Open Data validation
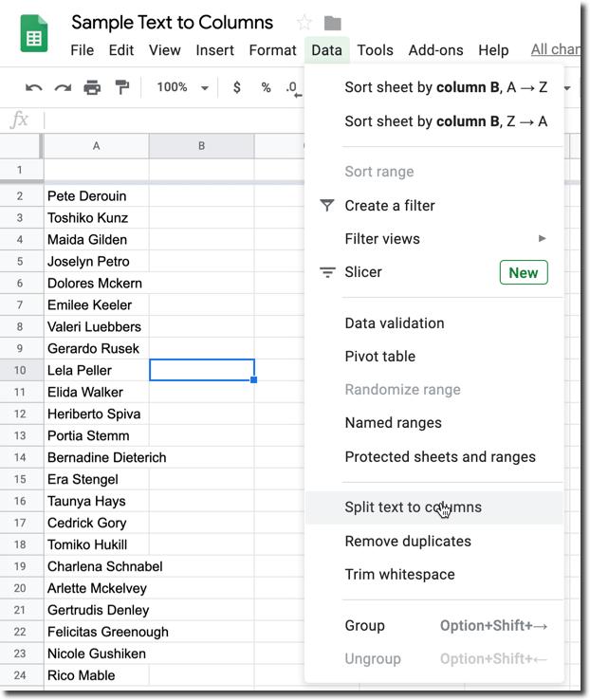This screenshot has width=590, height=700. (x=433, y=322)
